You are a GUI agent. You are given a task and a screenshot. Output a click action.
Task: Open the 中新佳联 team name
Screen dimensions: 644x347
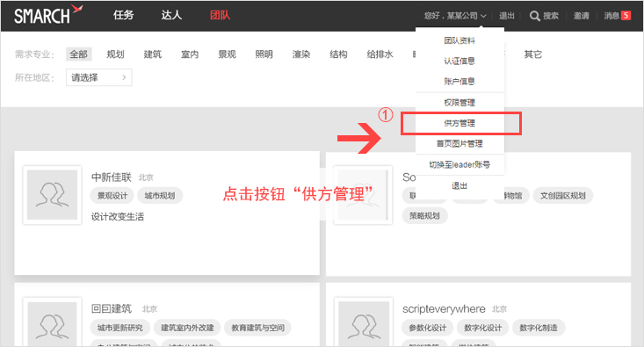(112, 177)
